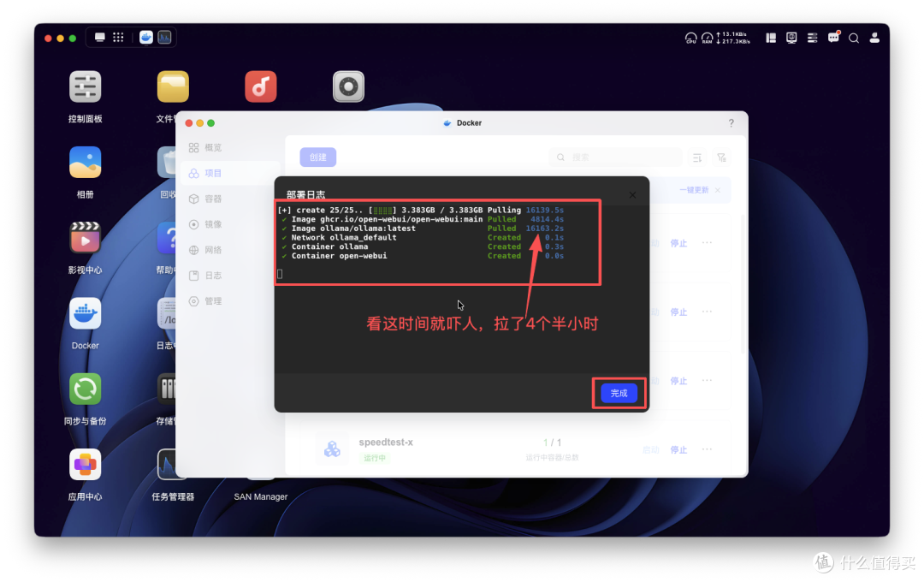
Task: Check the RAM usage indicator
Action: click(707, 39)
